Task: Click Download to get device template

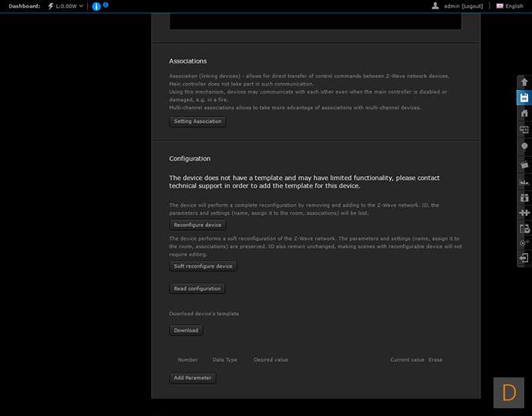Action: (186, 330)
